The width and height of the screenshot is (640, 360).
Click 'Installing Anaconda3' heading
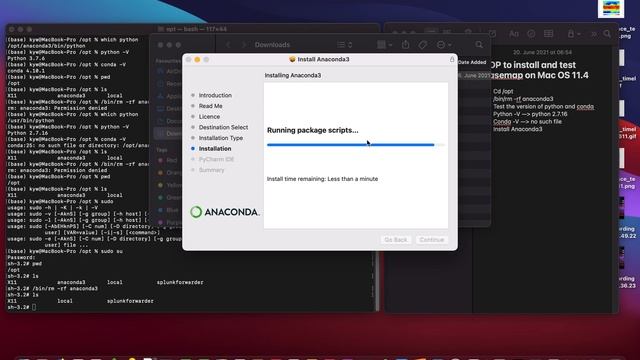pos(293,75)
